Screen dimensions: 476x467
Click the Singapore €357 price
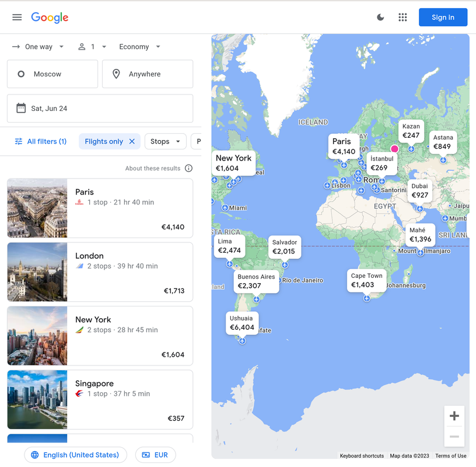(176, 419)
